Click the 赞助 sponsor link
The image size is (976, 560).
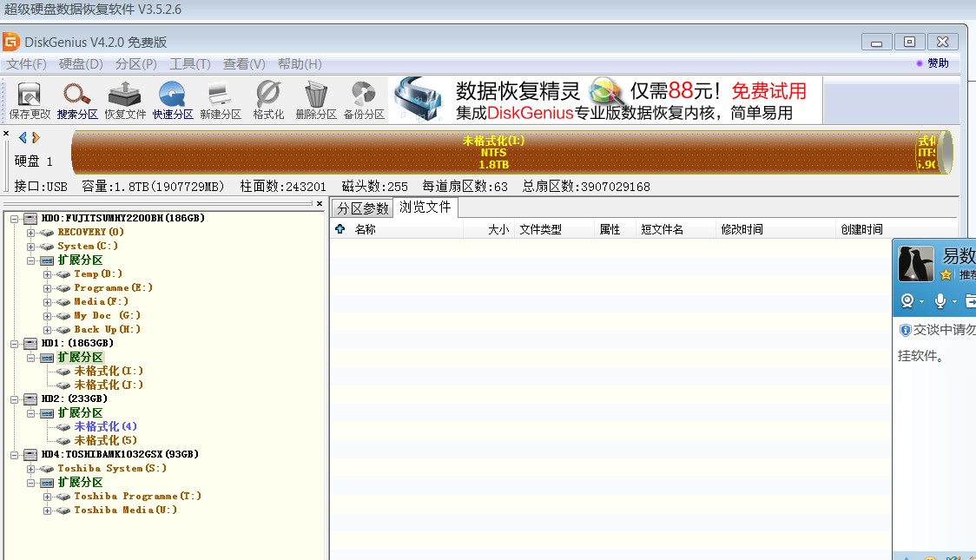click(x=938, y=63)
